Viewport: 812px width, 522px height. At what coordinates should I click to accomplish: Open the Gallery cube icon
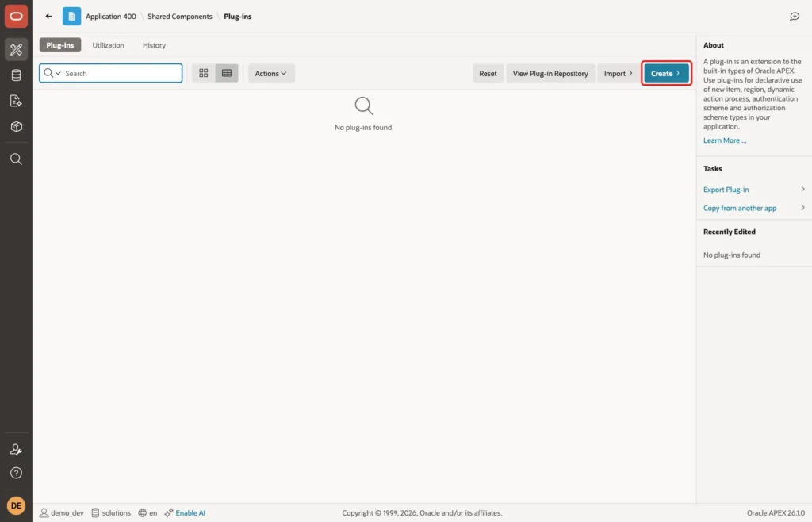[x=16, y=126]
